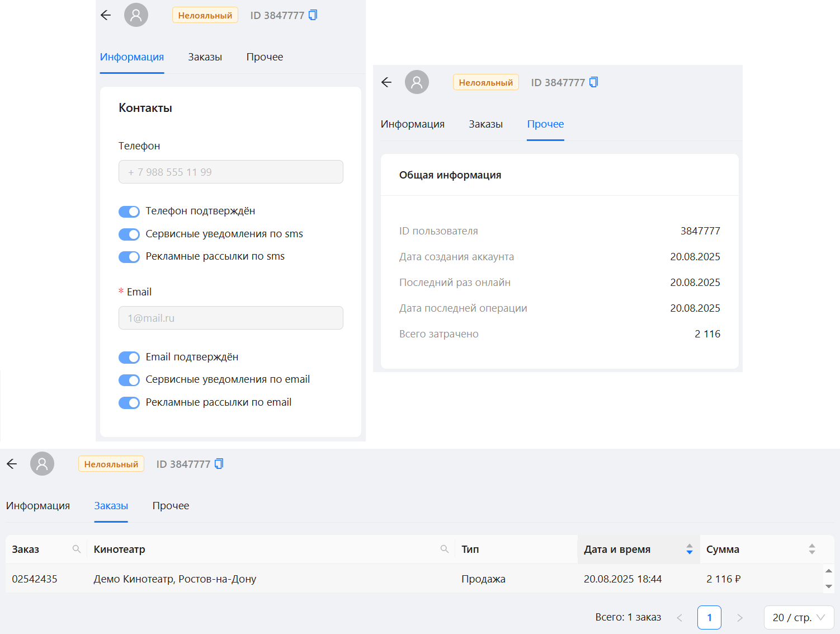840x634 pixels.
Task: Click the up arrow of the orders table scrollbar
Action: pyautogui.click(x=829, y=571)
